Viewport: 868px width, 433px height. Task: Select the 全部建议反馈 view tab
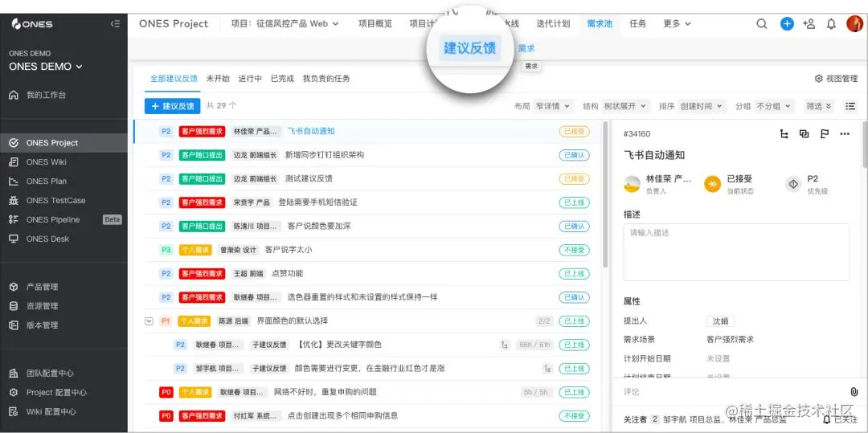(174, 79)
